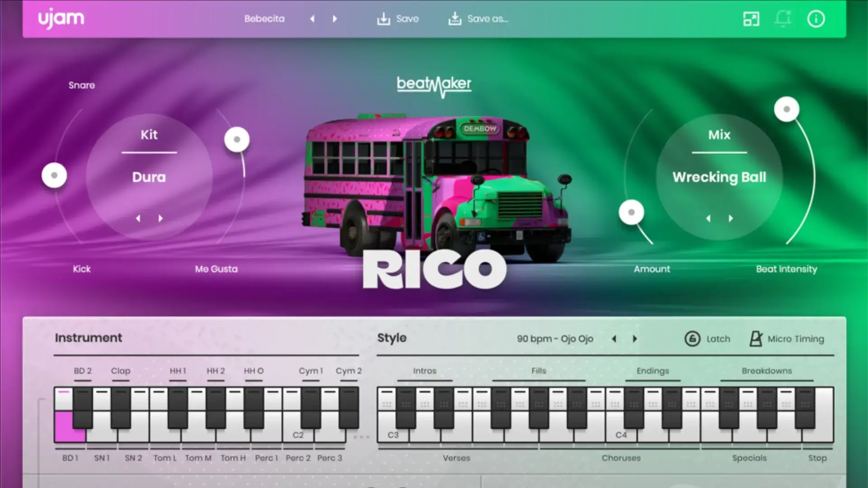The height and width of the screenshot is (488, 868).
Task: Click the right arrow beside Ojo Ojo style
Action: 635,338
